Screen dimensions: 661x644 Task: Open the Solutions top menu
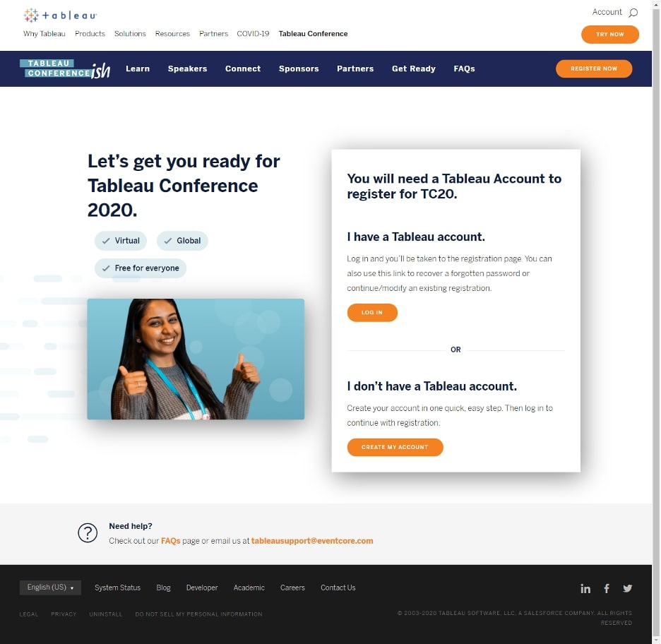point(130,34)
